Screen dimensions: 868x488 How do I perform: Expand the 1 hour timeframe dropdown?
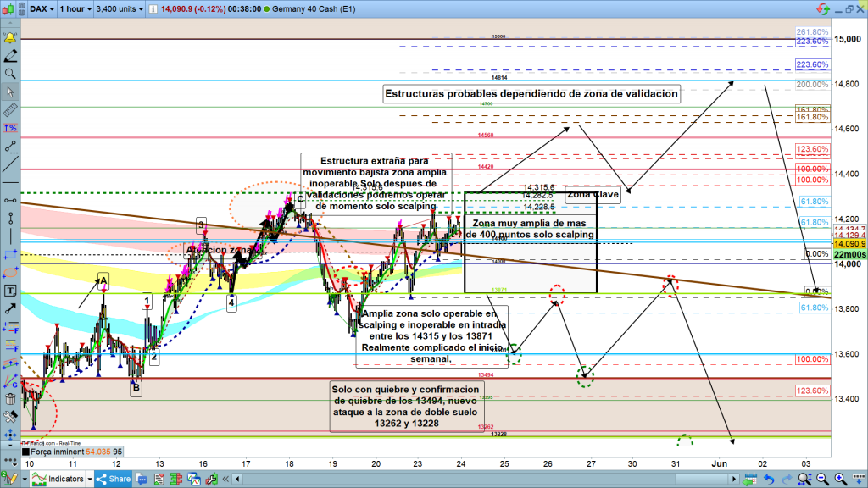point(76,10)
